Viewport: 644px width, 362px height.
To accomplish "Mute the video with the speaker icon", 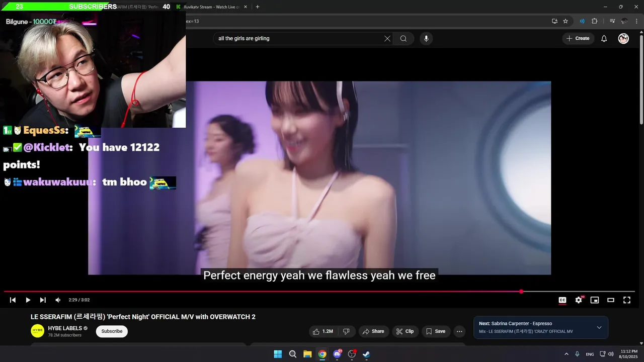I will pos(58,300).
